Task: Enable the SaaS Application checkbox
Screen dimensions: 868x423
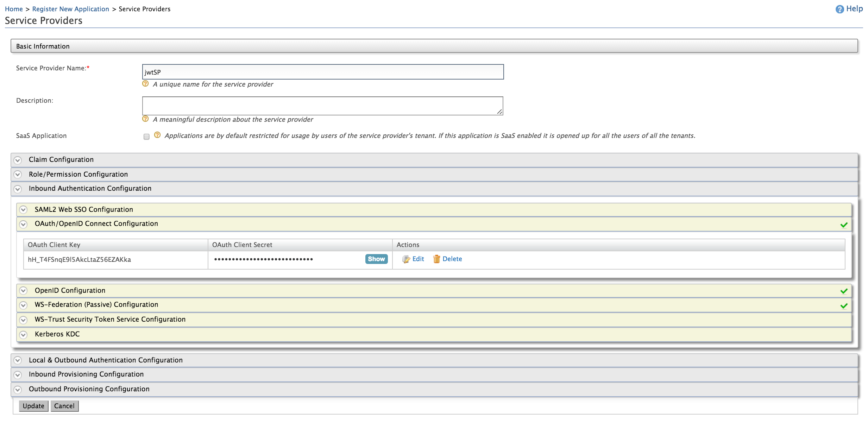Action: 146,137
